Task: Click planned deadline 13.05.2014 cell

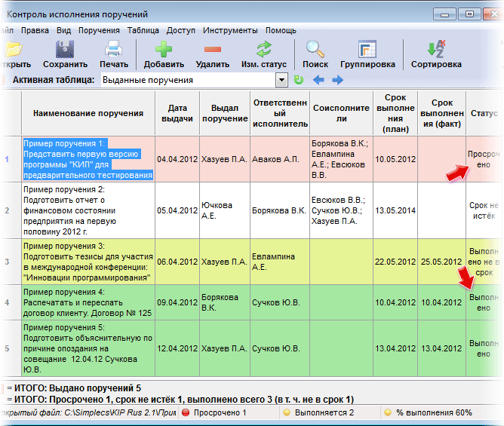Action: pyautogui.click(x=395, y=210)
